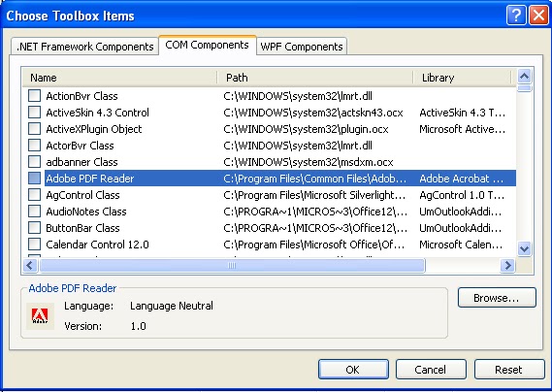Select the ActiveSkin 4.3 Control name
The height and width of the screenshot is (392, 552).
pyautogui.click(x=98, y=113)
